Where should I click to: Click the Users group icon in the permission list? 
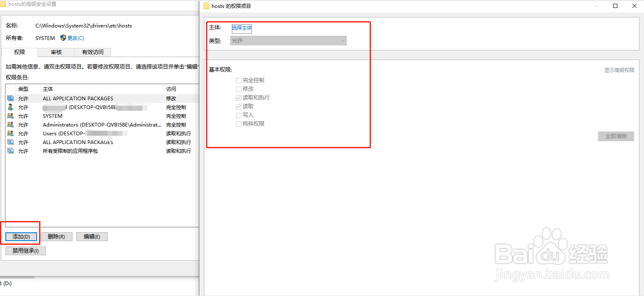10,133
